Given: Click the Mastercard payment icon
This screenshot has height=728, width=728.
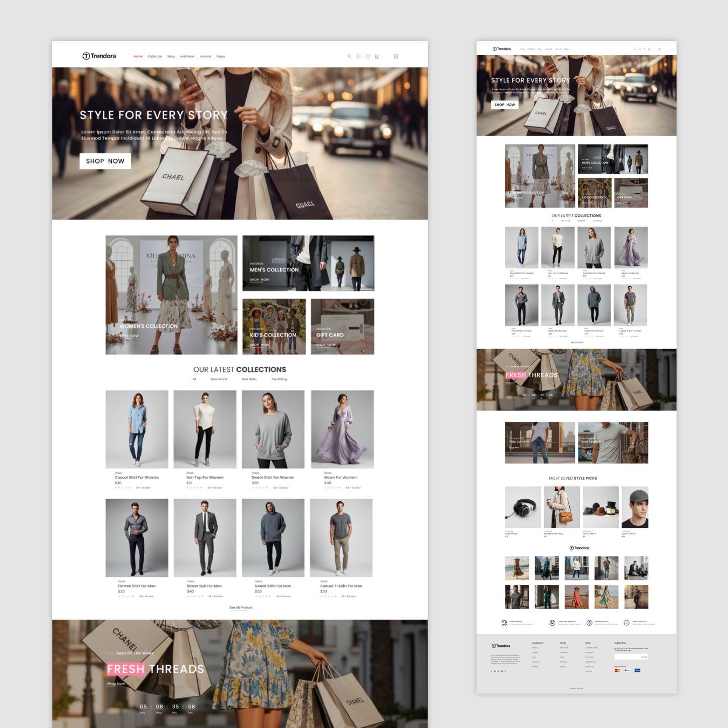Looking at the screenshot, I should [x=617, y=670].
